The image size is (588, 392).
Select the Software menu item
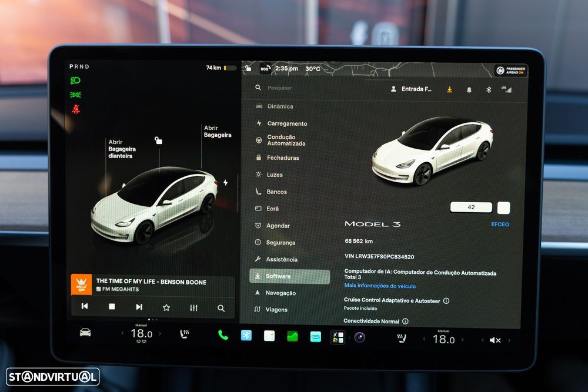click(289, 276)
